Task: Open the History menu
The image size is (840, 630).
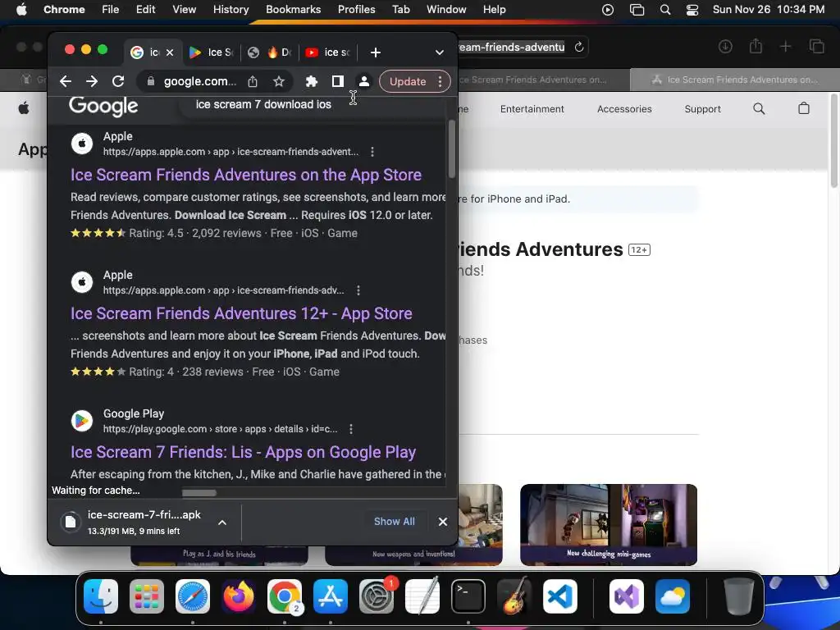Action: [x=231, y=9]
